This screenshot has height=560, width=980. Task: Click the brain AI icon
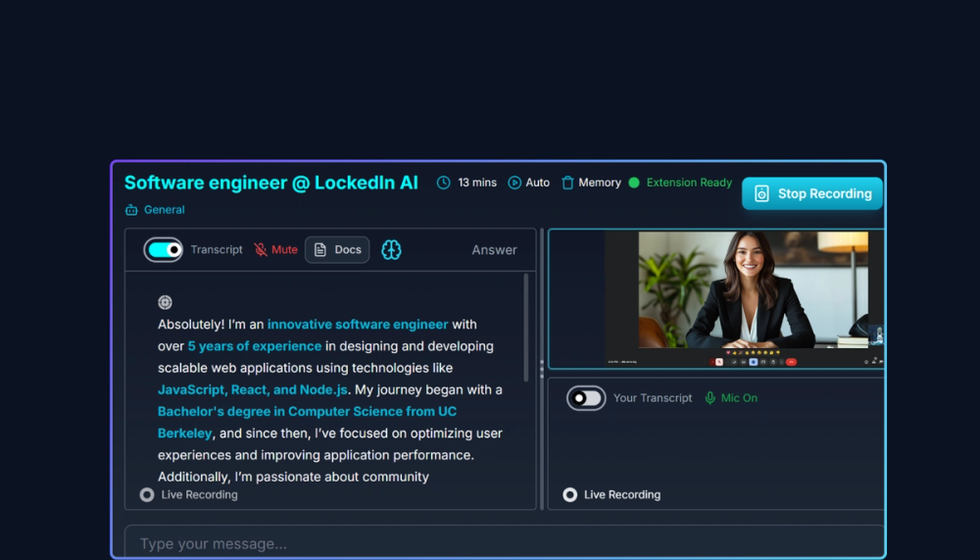pyautogui.click(x=391, y=250)
